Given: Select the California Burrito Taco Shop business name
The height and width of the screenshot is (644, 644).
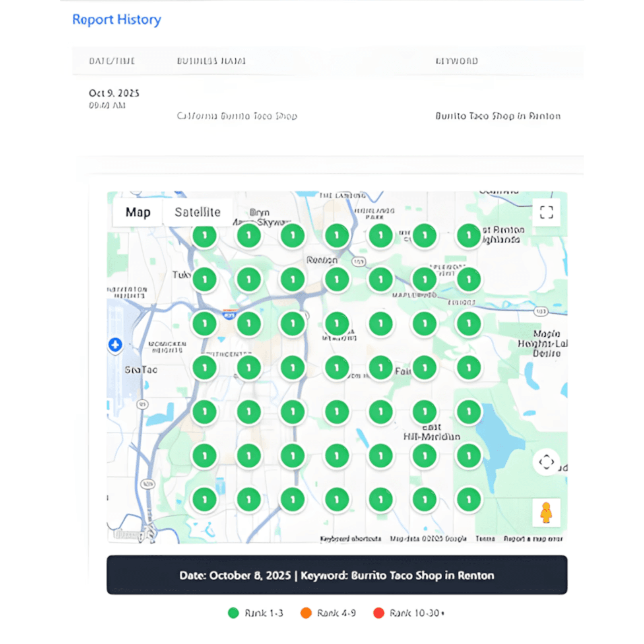Looking at the screenshot, I should click(237, 116).
